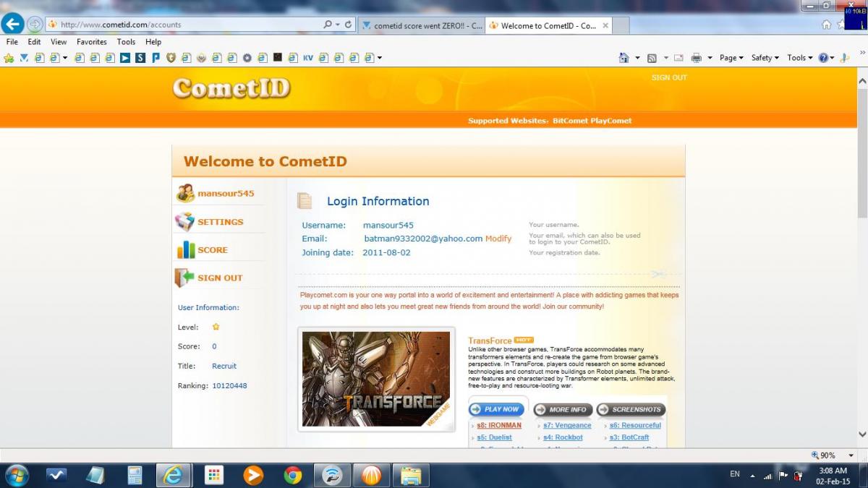
Task: Click the Ranking value 10120448
Action: (229, 386)
